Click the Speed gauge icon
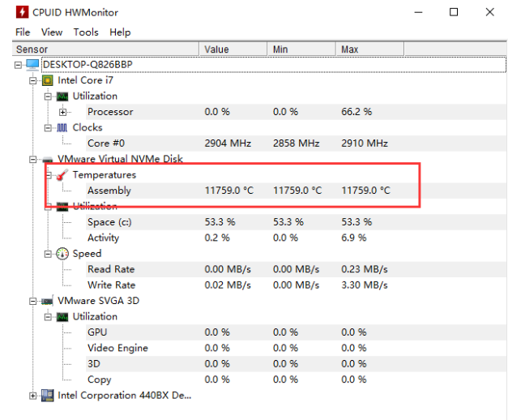508x420 pixels. (62, 254)
